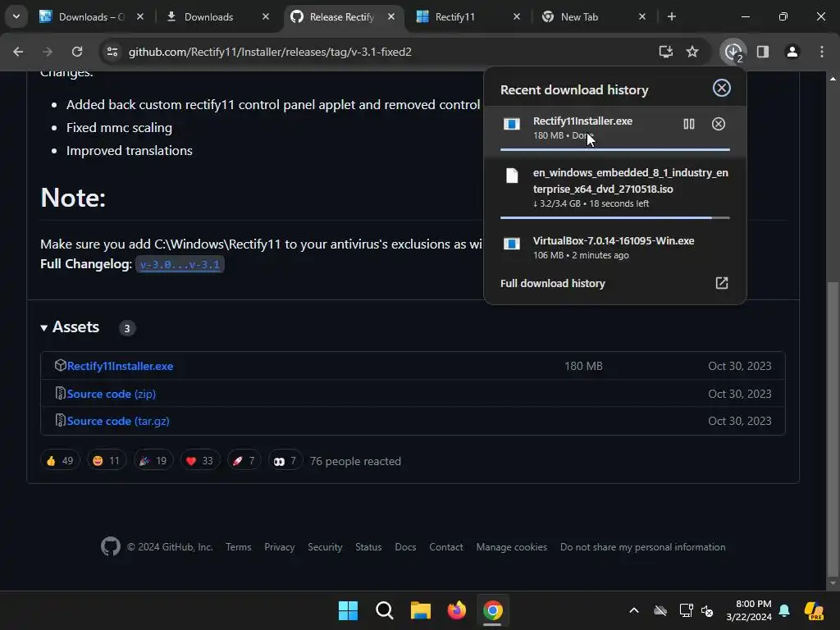
Task: Close the New Tab tab
Action: pyautogui.click(x=642, y=16)
